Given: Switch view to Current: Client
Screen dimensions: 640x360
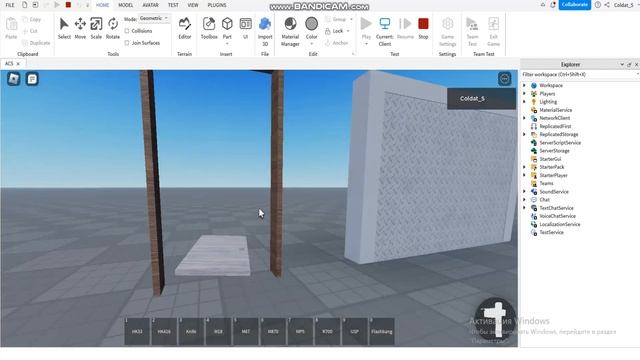Looking at the screenshot, I should click(x=384, y=31).
